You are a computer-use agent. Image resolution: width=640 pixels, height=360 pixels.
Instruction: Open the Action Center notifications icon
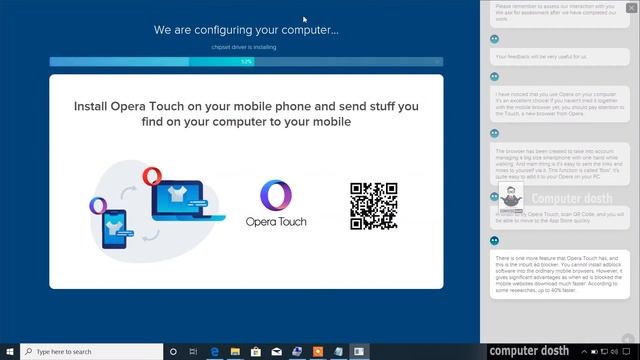pos(627,351)
